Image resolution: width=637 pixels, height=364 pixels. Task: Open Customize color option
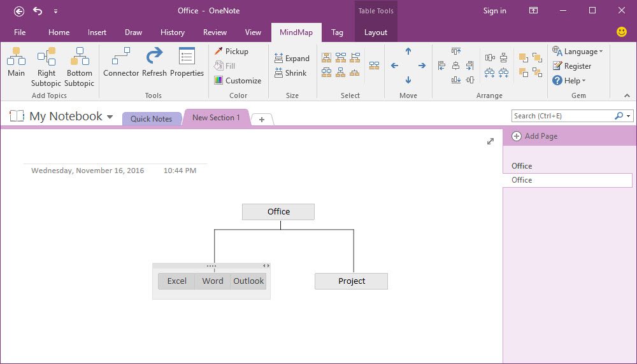pyautogui.click(x=238, y=80)
